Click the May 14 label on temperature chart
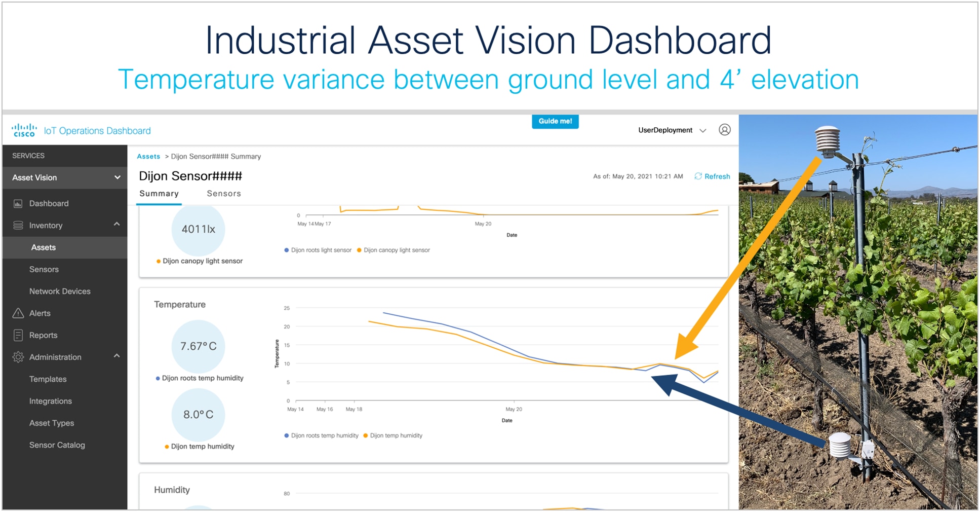Screen dimensions: 980x512 pyautogui.click(x=295, y=409)
